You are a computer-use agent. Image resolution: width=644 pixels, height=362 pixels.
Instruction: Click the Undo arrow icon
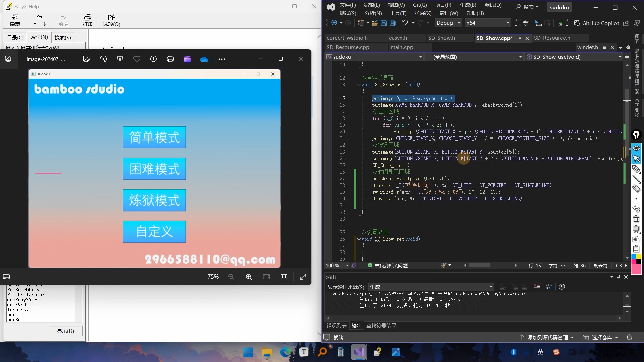pos(405,23)
